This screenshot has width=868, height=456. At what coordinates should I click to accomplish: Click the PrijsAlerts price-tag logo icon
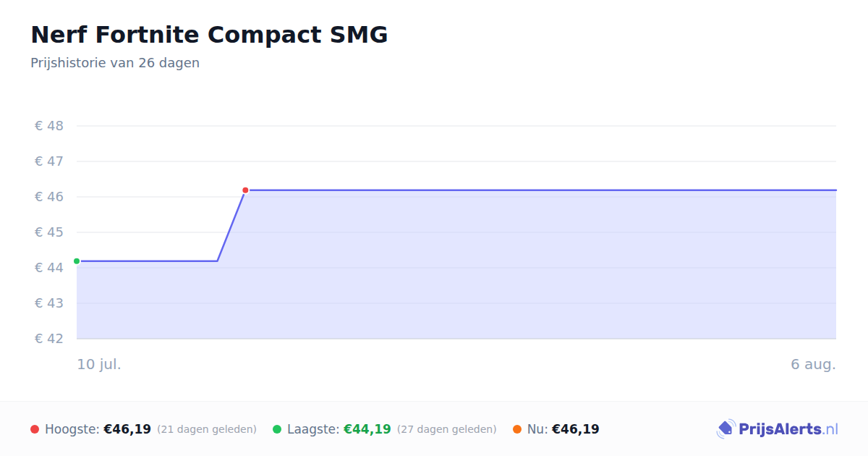point(726,429)
